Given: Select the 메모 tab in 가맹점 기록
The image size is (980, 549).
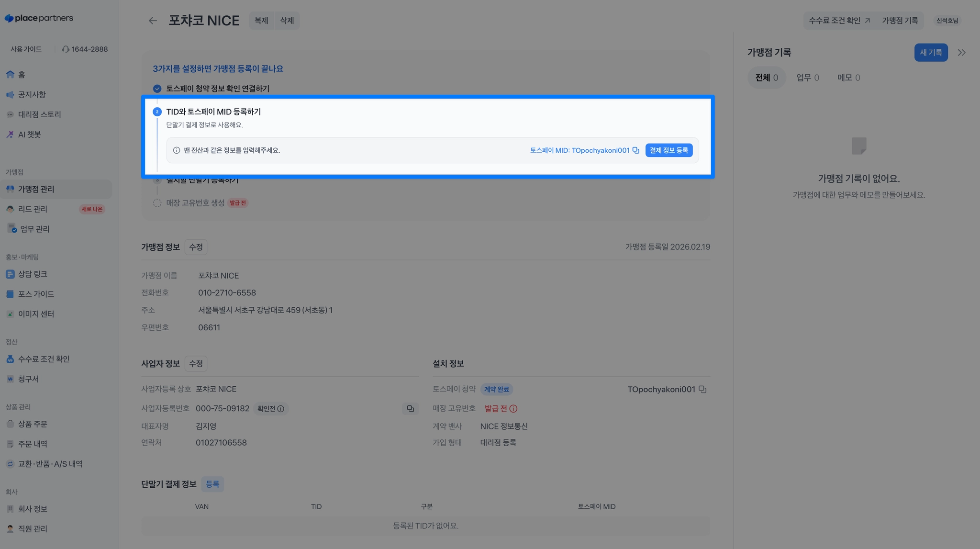Looking at the screenshot, I should 848,78.
